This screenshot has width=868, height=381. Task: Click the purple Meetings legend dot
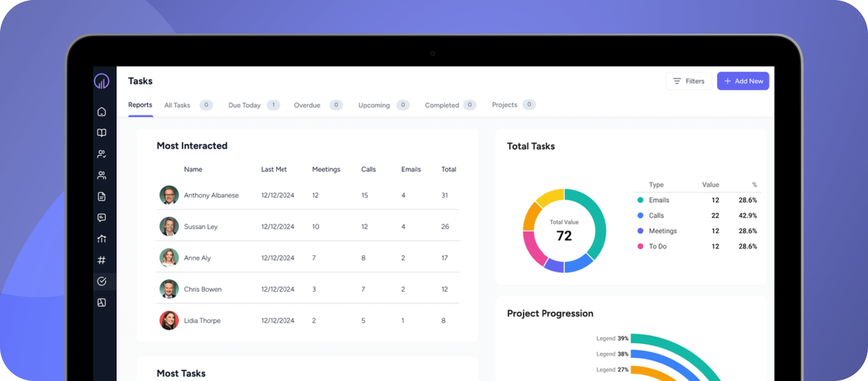640,231
